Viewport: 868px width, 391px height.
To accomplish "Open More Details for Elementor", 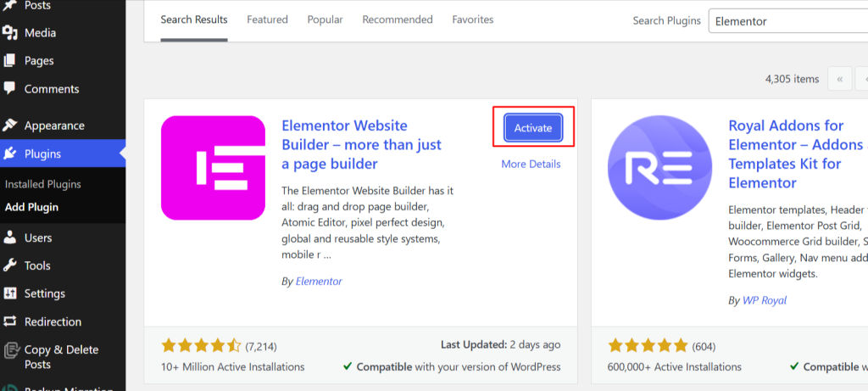I will (531, 164).
